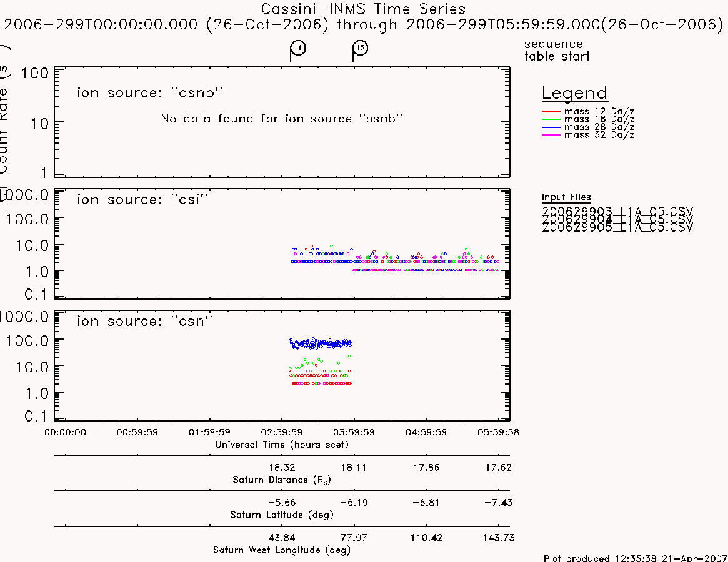Click the osnb panel 10 axis tick label

click(x=39, y=124)
